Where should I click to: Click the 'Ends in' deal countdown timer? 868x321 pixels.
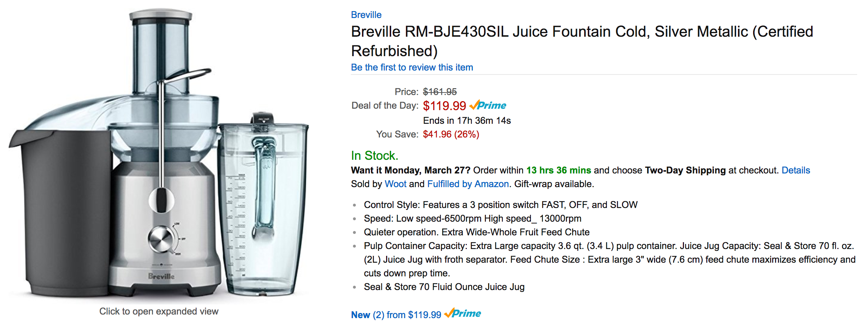467,121
